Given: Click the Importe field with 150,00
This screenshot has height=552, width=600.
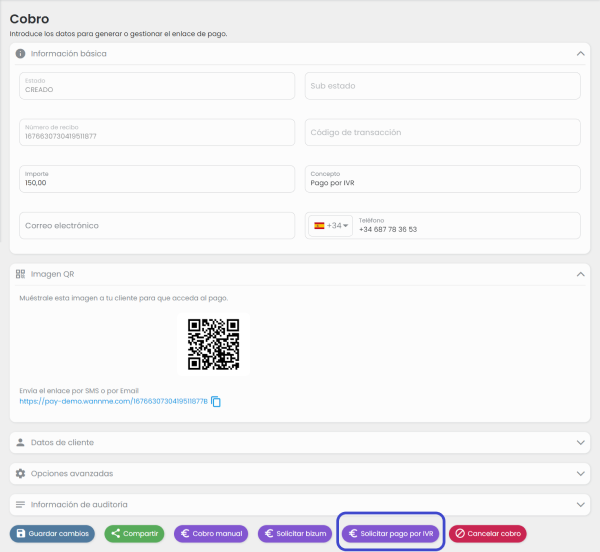Looking at the screenshot, I should (157, 179).
